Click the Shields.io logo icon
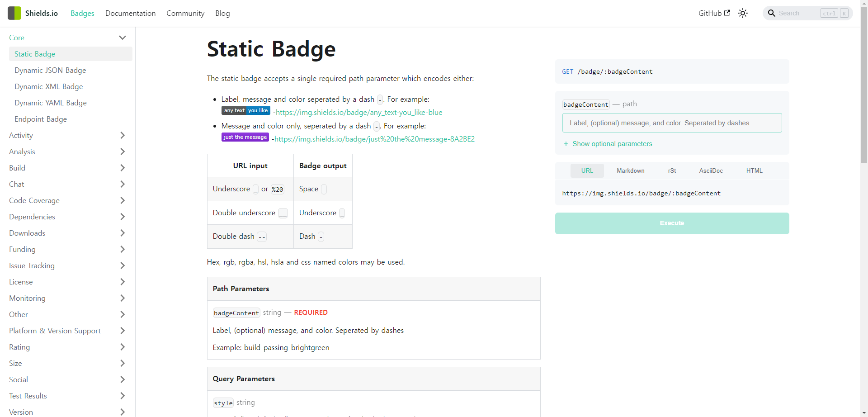 tap(14, 13)
